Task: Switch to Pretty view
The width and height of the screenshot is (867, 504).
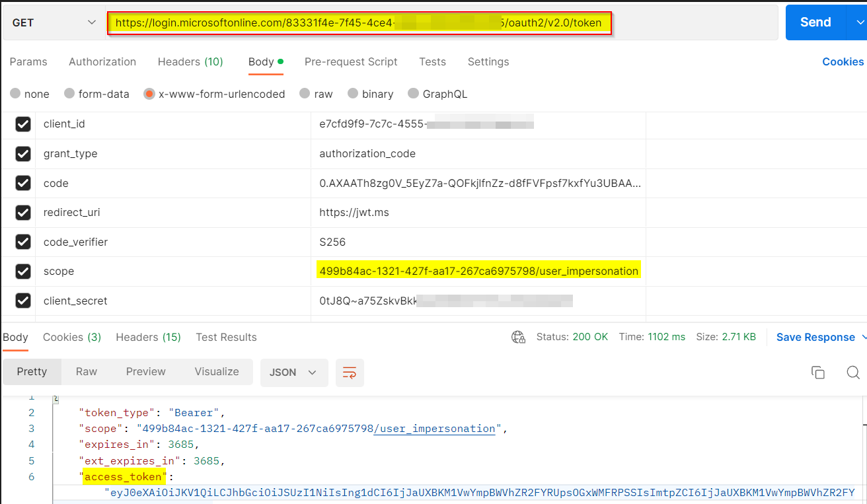Action: coord(32,371)
